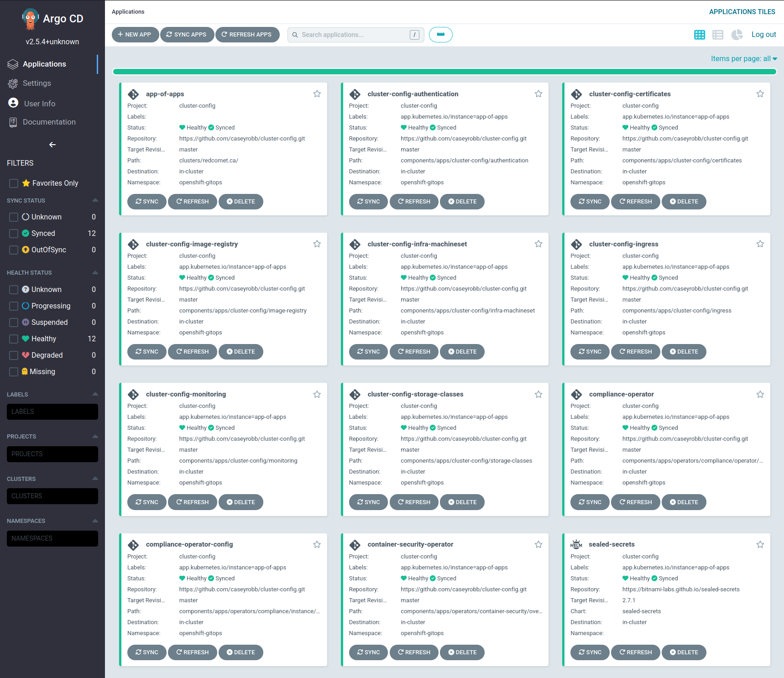The image size is (784, 678).
Task: Collapse the Health Status filter section
Action: [x=95, y=272]
